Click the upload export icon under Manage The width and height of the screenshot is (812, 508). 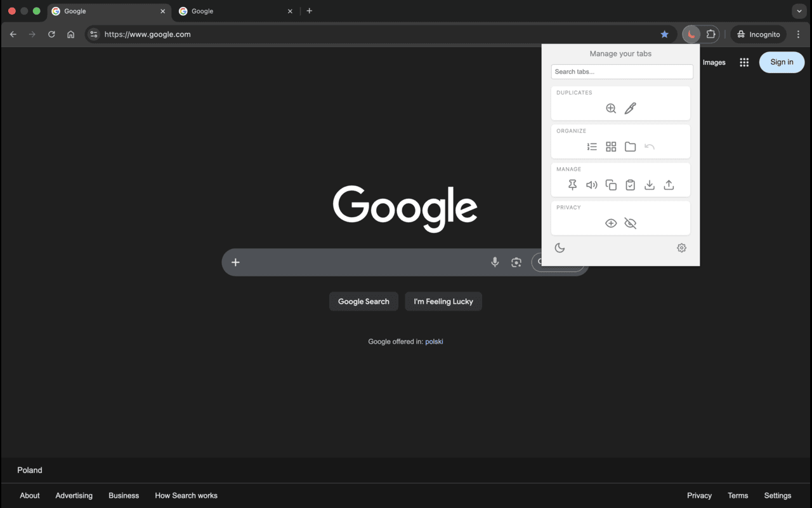(x=669, y=185)
